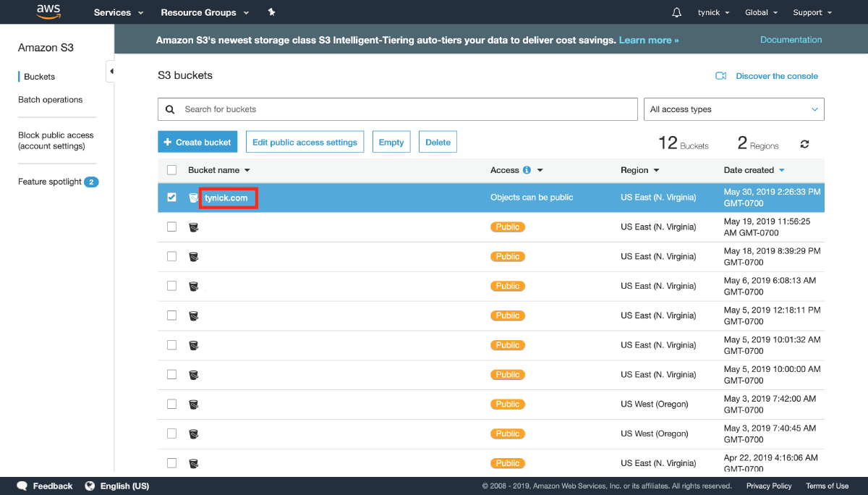The image size is (868, 495).
Task: Open the Services dropdown menu
Action: click(x=119, y=12)
